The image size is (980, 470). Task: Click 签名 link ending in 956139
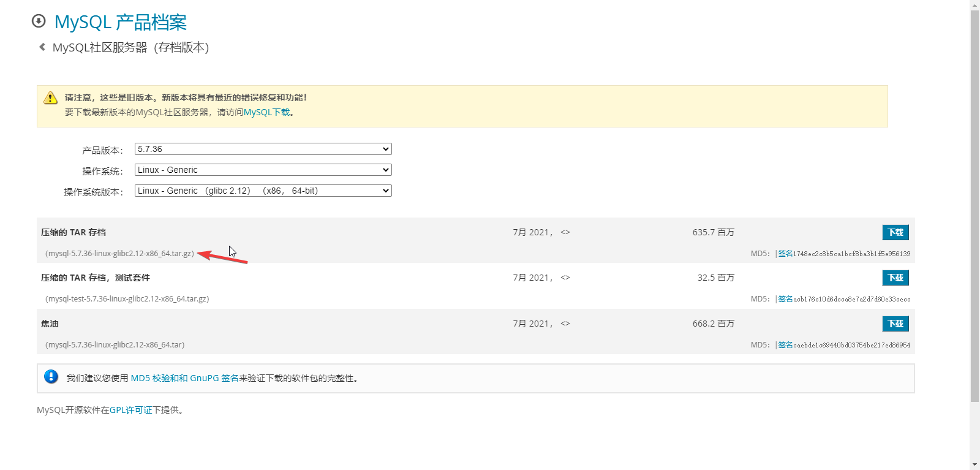click(x=785, y=254)
